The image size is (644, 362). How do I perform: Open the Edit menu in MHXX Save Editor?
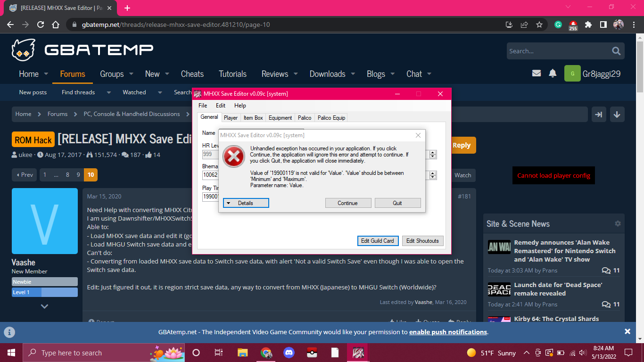[221, 106]
